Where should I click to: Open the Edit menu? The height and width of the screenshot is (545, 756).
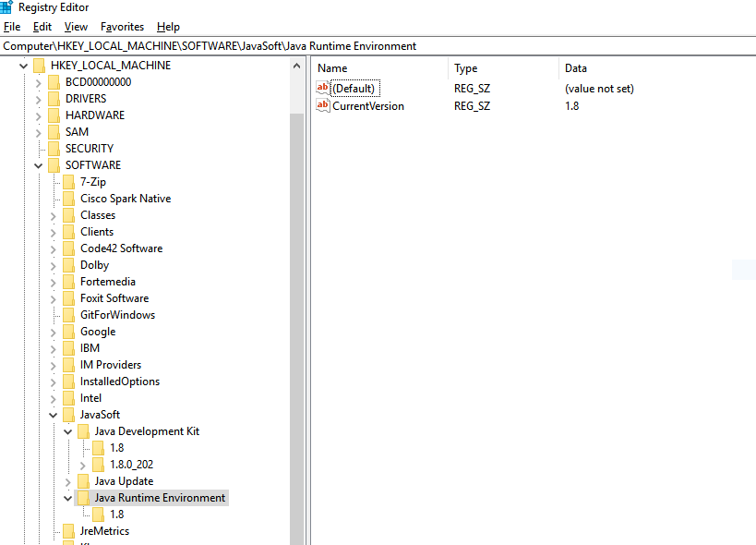point(42,27)
